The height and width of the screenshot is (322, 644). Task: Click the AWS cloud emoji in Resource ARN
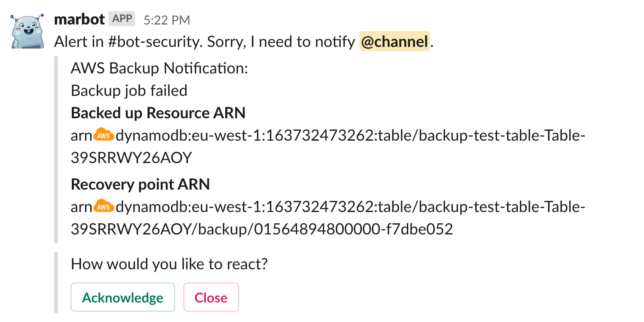103,135
